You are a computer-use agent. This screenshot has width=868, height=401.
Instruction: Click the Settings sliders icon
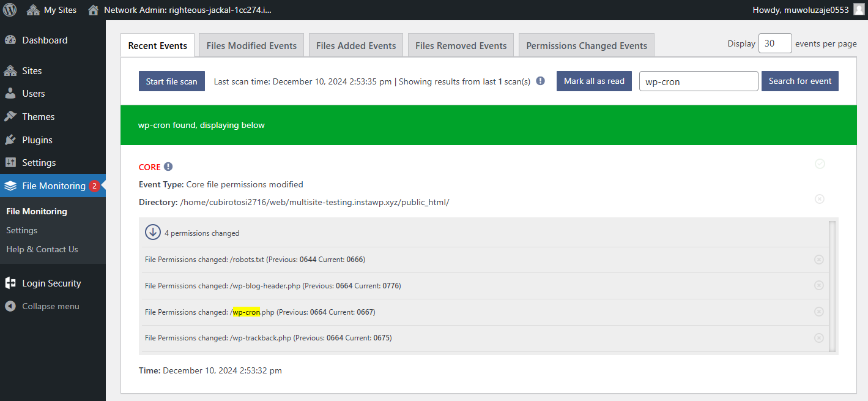pos(10,163)
